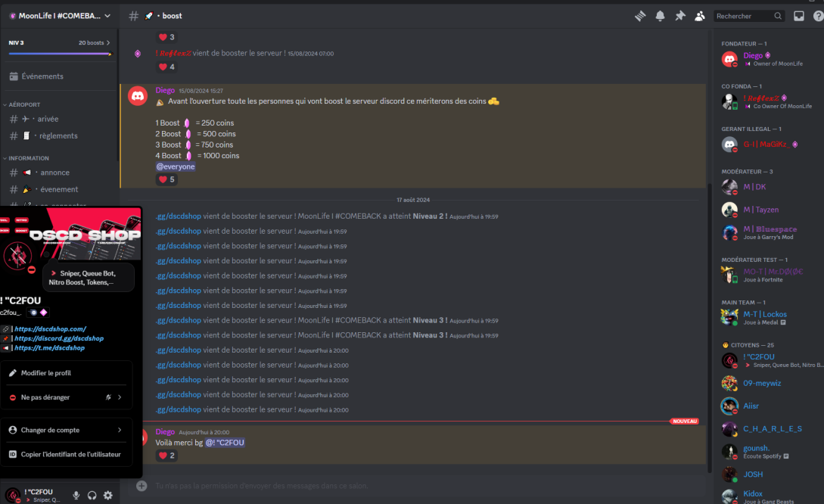Viewport: 824px width, 504px height.
Task: Collapse the AÉROPORT channel category
Action: coord(24,104)
